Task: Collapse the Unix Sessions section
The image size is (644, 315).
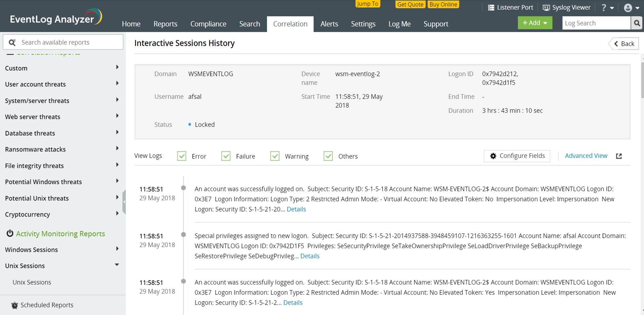Action: (x=117, y=265)
